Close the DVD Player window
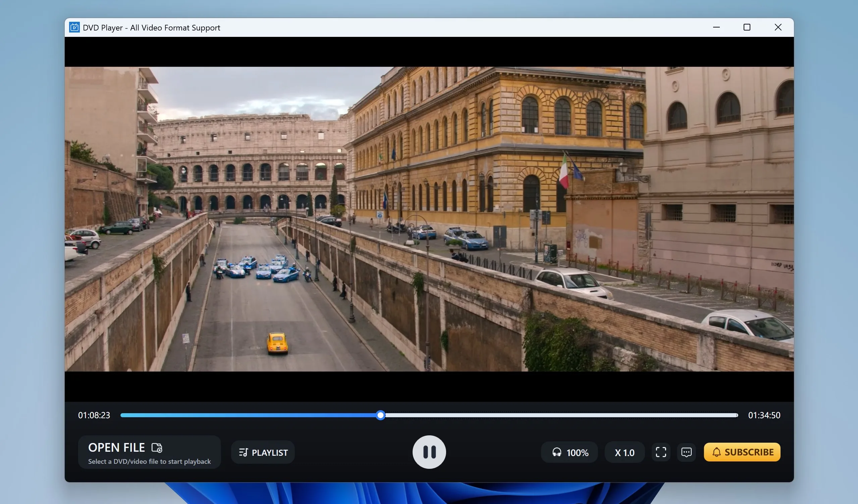Image resolution: width=858 pixels, height=504 pixels. (778, 27)
